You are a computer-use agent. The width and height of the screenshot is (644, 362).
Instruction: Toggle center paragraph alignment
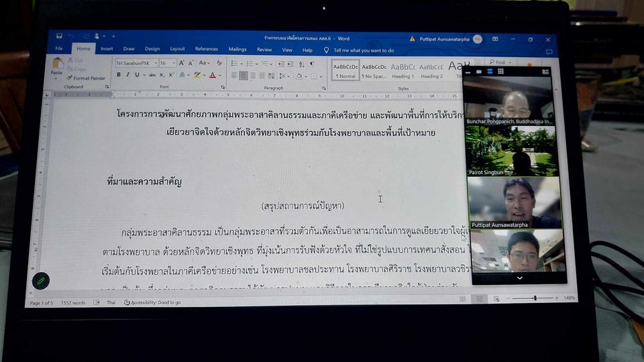244,76
